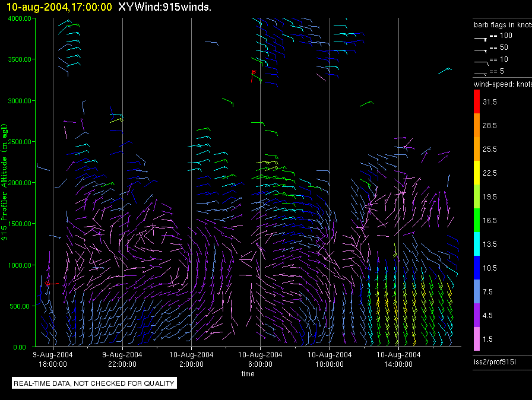Click the violet 1.5 knots color swatch
532x400 pixels.
pyautogui.click(x=477, y=339)
